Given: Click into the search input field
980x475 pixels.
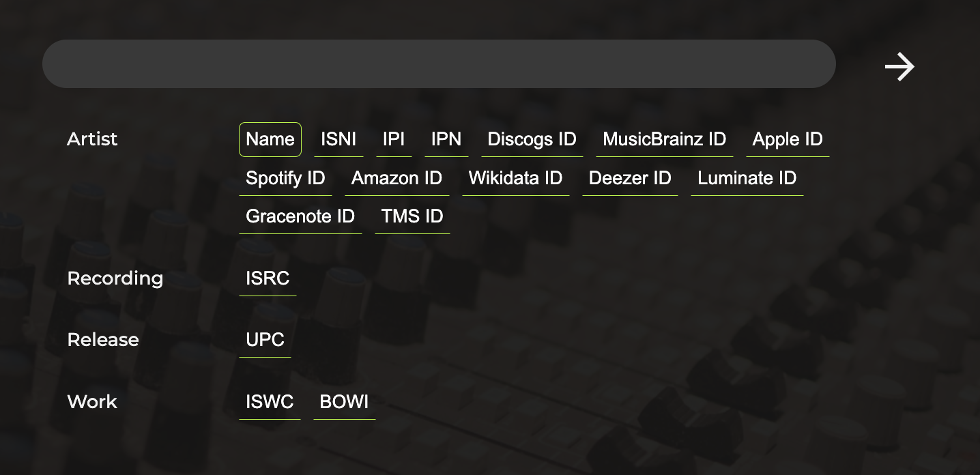Looking at the screenshot, I should 439,63.
